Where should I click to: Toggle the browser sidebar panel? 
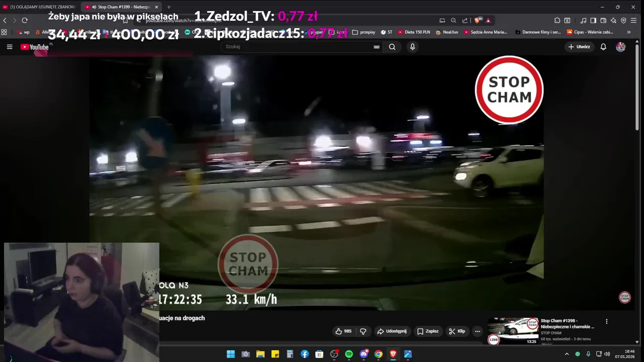point(593,20)
